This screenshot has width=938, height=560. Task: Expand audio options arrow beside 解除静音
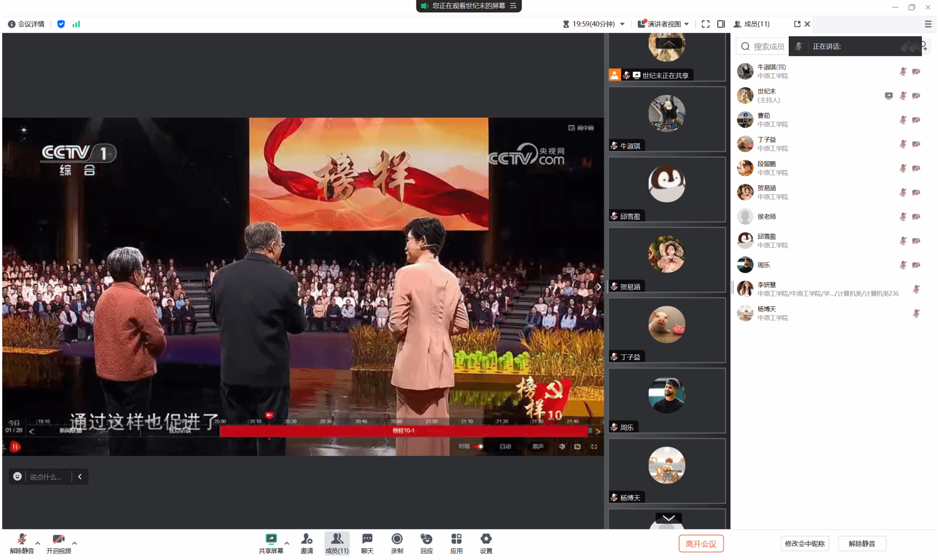pyautogui.click(x=38, y=543)
